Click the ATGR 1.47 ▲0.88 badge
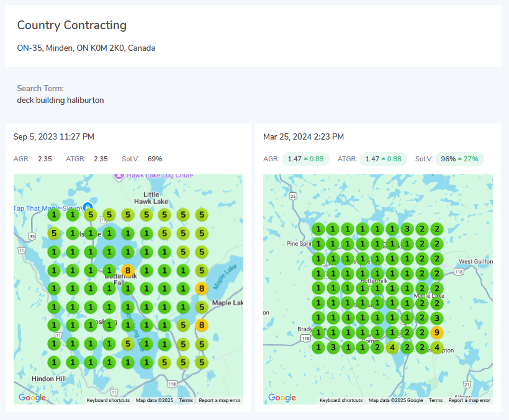Viewport: 509px width, 420px height. coord(383,159)
